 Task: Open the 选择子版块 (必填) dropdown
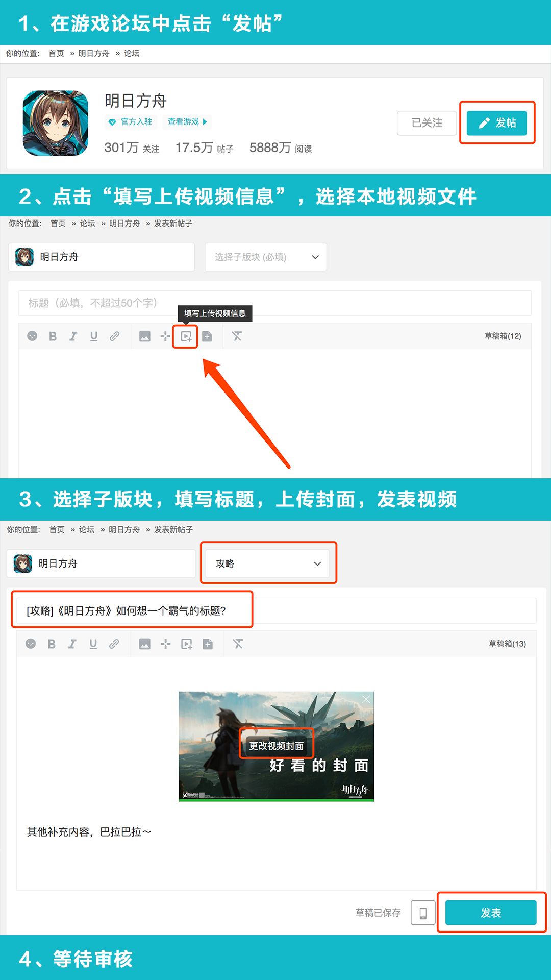[x=266, y=257]
